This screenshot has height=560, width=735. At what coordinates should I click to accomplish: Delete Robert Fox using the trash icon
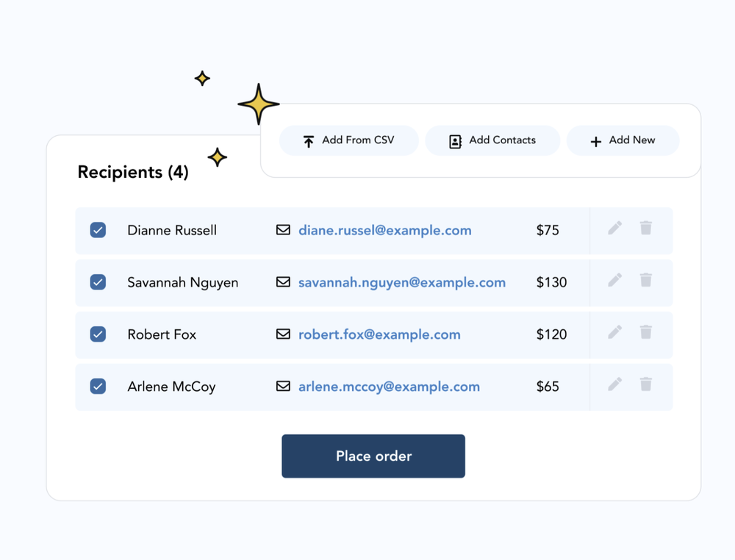646,332
